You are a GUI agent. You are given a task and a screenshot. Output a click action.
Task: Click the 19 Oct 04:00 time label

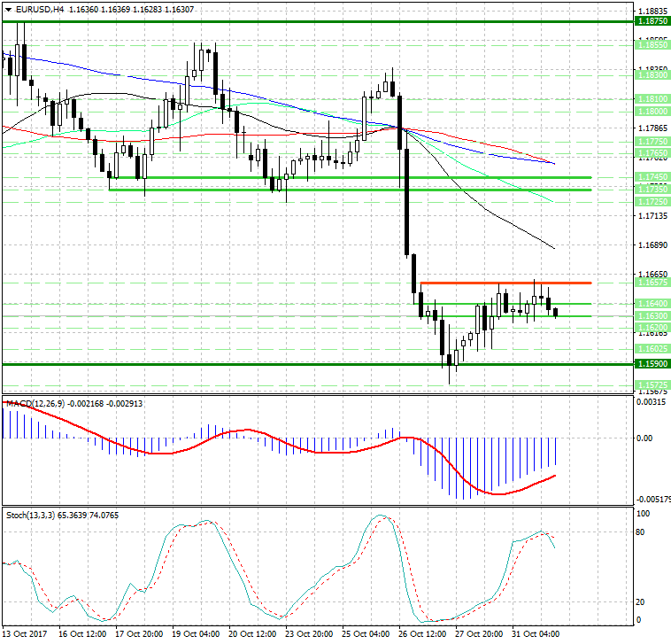(x=197, y=635)
